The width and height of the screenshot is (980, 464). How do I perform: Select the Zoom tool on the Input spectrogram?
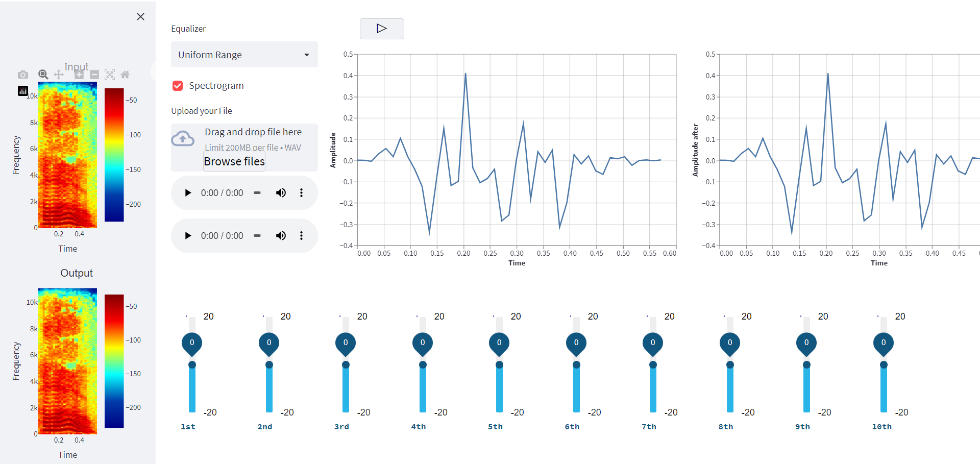click(x=43, y=75)
